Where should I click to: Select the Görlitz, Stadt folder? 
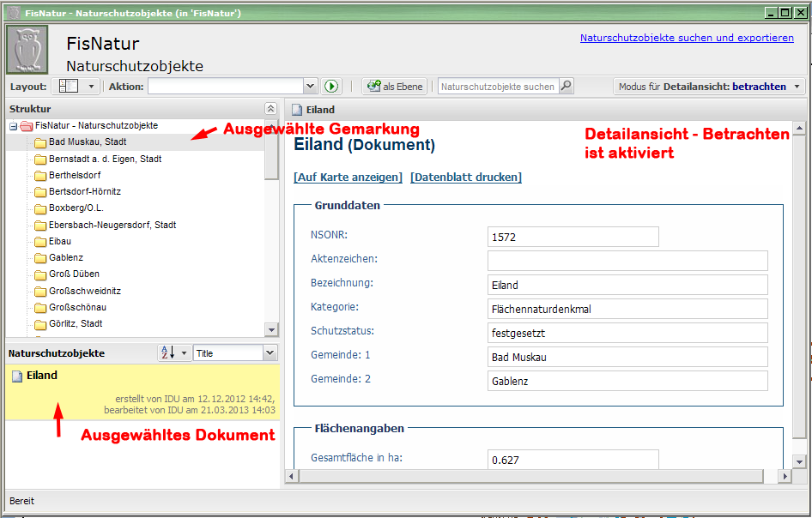pos(75,324)
